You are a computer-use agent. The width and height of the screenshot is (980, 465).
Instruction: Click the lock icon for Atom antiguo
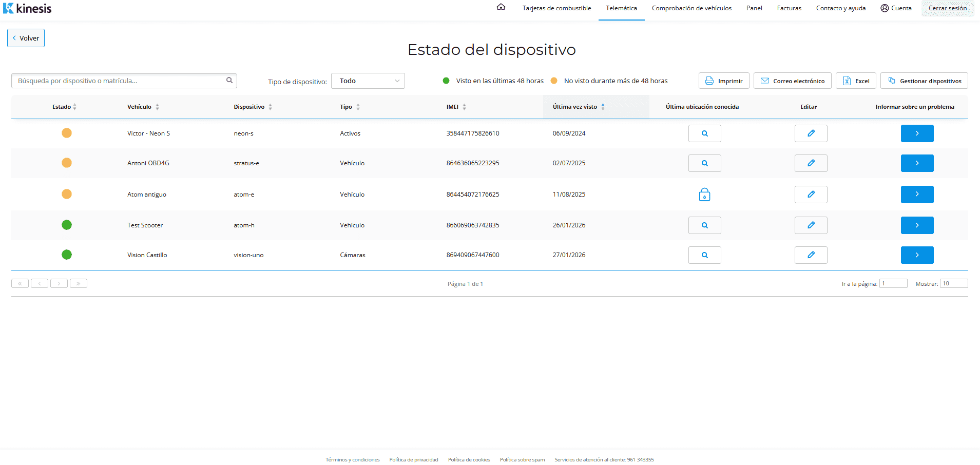point(704,195)
